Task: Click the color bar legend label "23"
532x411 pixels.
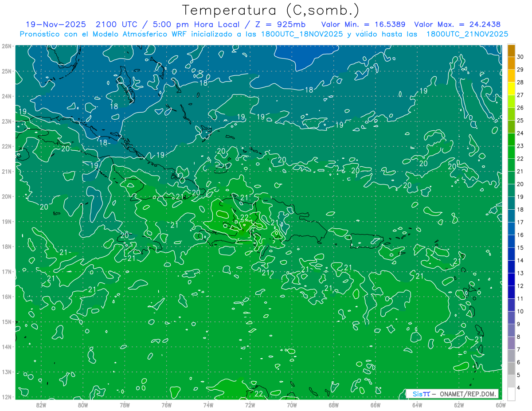Action: pyautogui.click(x=520, y=146)
